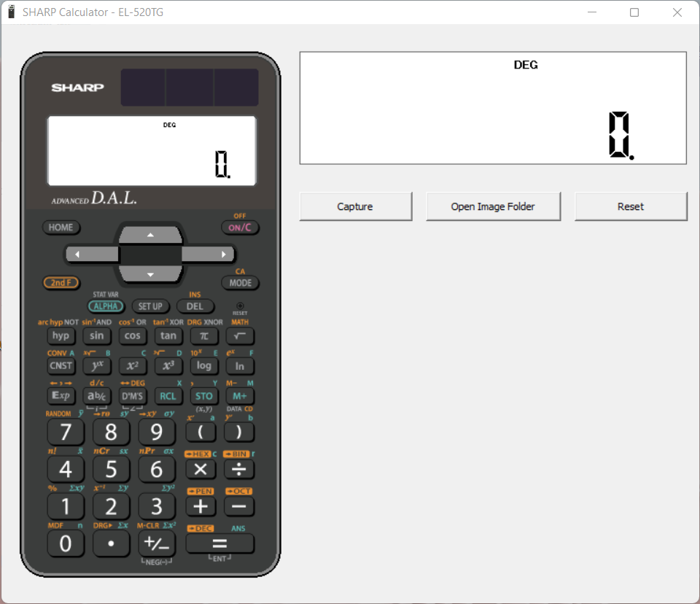
Task: Activate the 2nd F key
Action: (61, 282)
